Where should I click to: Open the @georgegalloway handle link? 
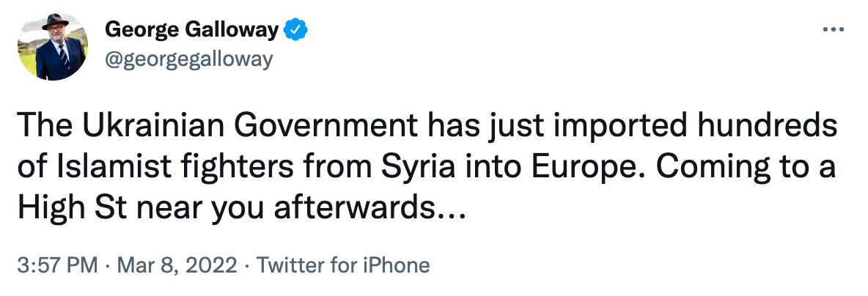coord(188,59)
